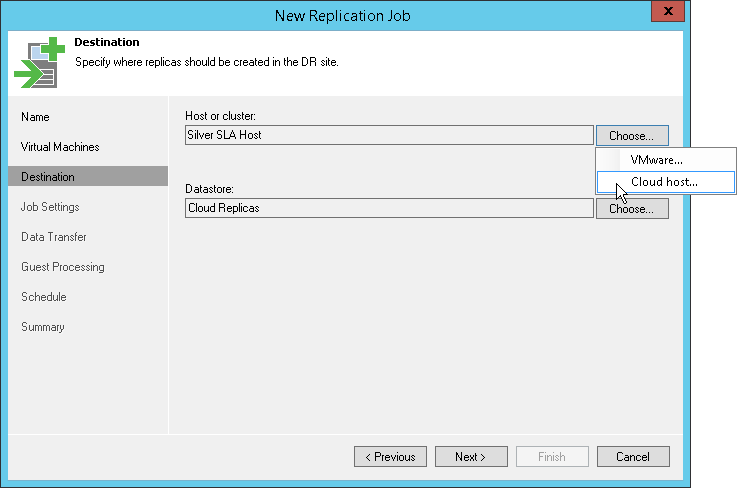Open the Job Settings step
Viewport: 737px width, 488px height.
tap(50, 207)
